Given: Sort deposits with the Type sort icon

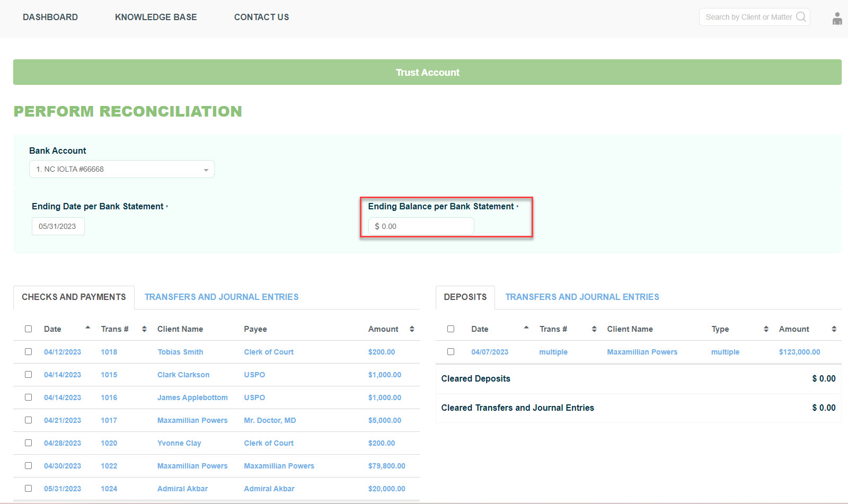Looking at the screenshot, I should (x=765, y=329).
